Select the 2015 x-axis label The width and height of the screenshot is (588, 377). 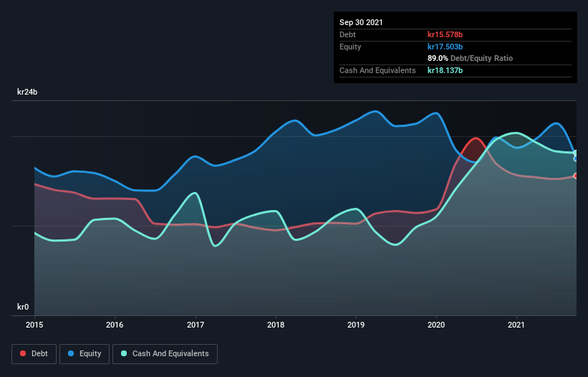[34, 325]
